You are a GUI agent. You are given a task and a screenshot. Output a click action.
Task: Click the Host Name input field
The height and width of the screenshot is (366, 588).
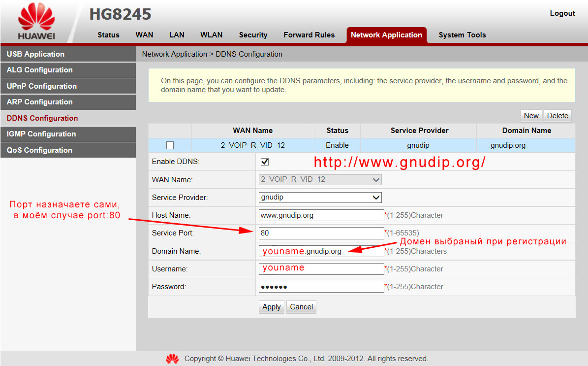(321, 215)
